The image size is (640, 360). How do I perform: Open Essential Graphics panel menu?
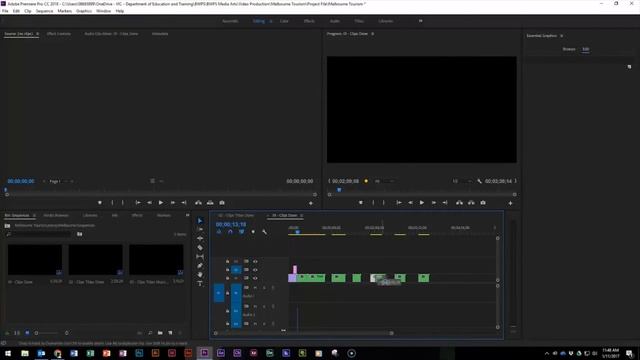[x=561, y=36]
